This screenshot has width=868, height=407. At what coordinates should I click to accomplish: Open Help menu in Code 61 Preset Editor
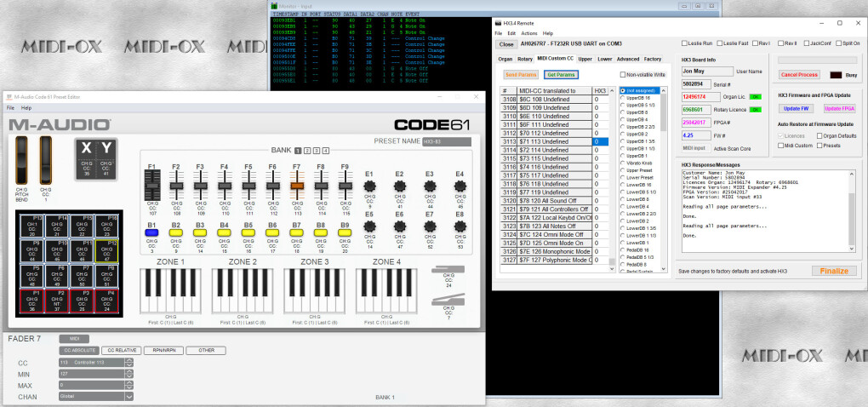(26, 108)
